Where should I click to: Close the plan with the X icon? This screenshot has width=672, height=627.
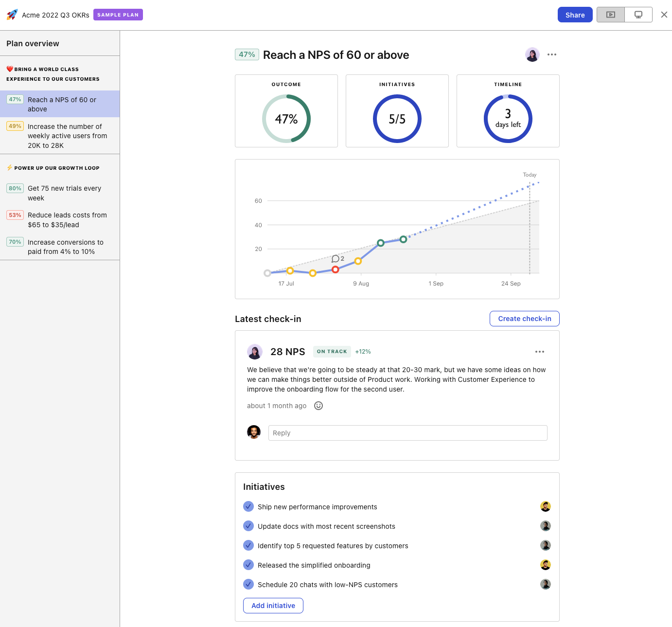pos(664,15)
